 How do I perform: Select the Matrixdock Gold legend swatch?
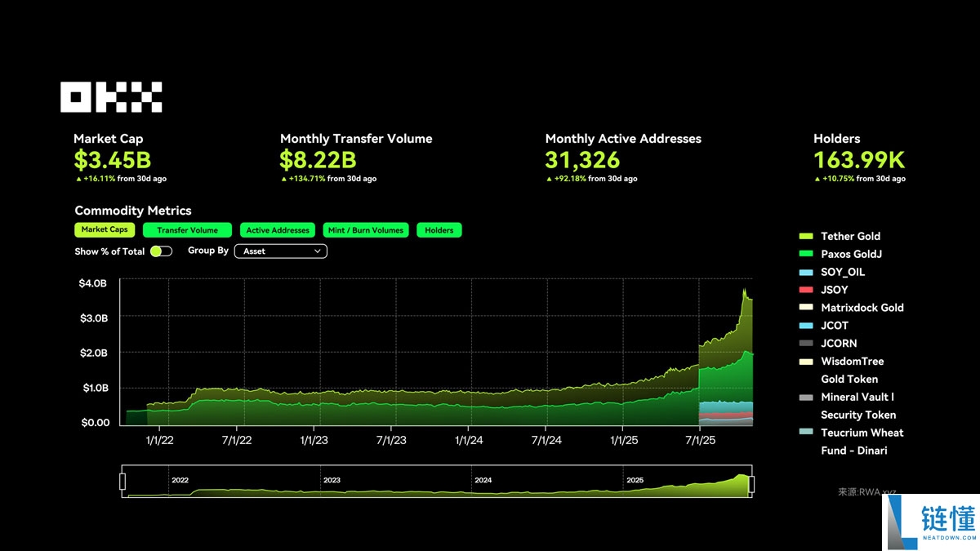[x=806, y=308]
